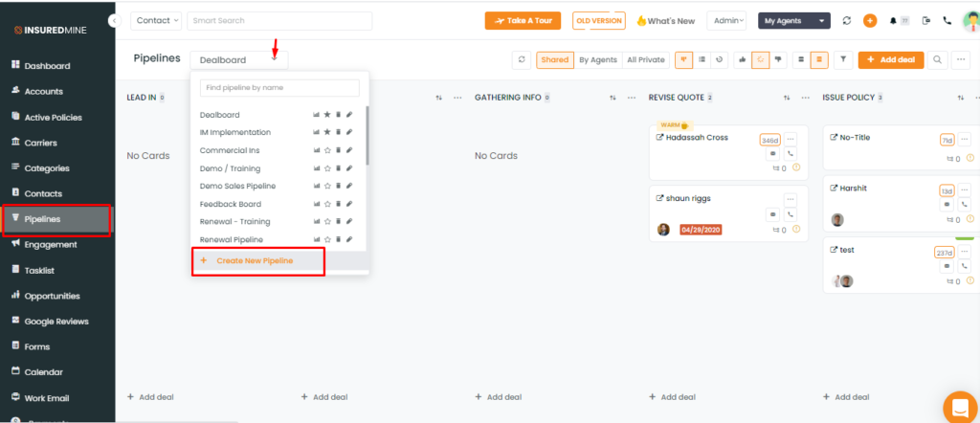This screenshot has height=423, width=980.
Task: Open the Contact search type dropdown
Action: point(156,21)
